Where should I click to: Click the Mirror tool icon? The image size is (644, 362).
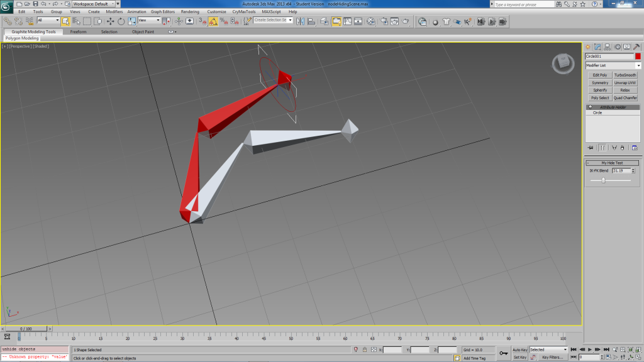coord(300,21)
